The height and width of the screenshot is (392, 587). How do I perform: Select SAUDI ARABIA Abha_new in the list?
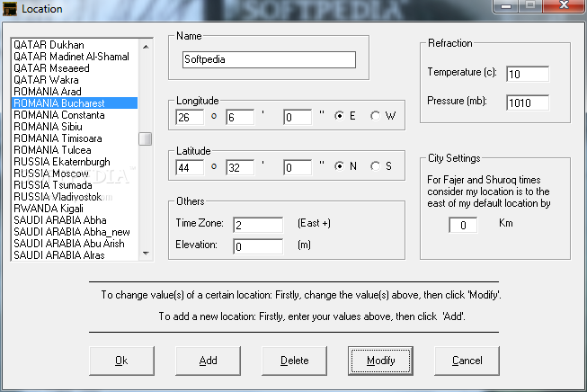(x=75, y=232)
